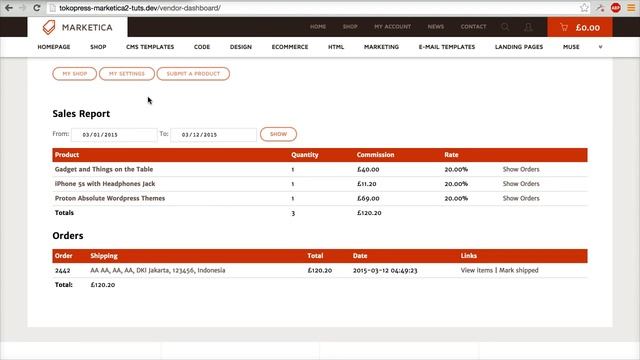Image resolution: width=640 pixels, height=360 pixels.
Task: Click the shipping address DKI Jakarta text
Action: tap(158, 270)
